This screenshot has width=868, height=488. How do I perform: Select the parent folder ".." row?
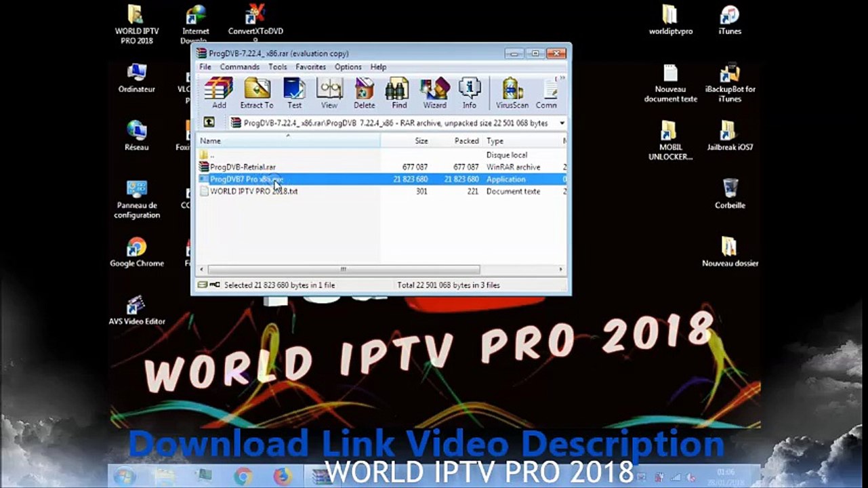(x=382, y=155)
